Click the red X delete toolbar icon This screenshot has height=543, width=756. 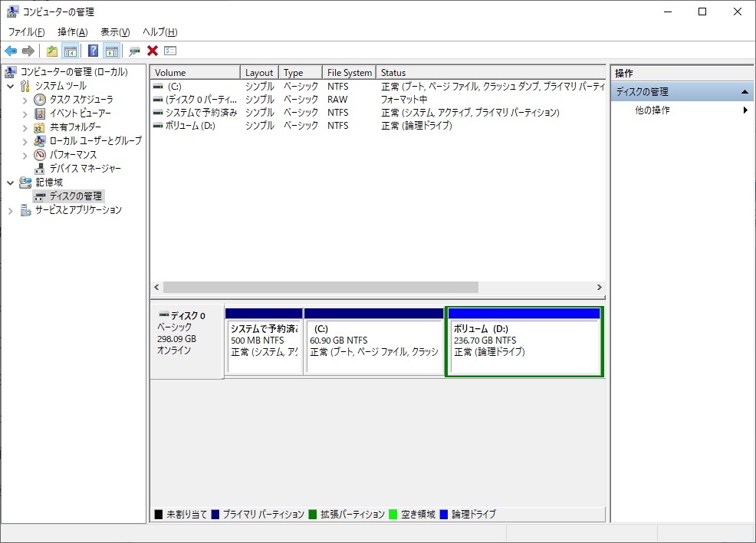pyautogui.click(x=153, y=51)
